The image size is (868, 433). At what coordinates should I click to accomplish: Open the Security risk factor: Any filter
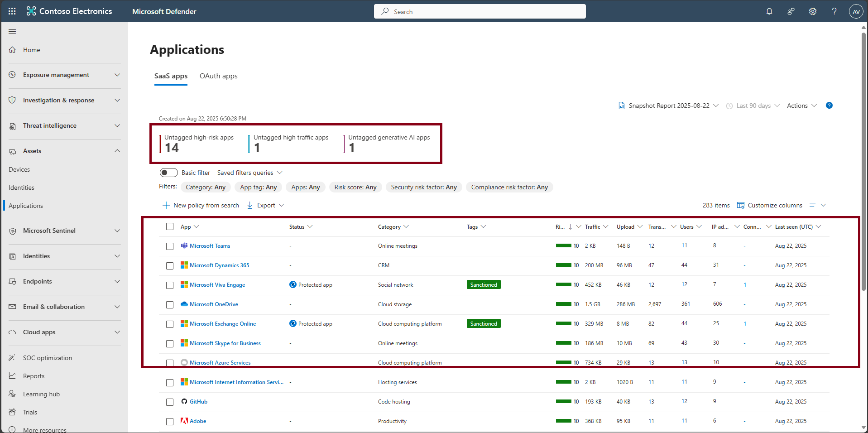[424, 187]
